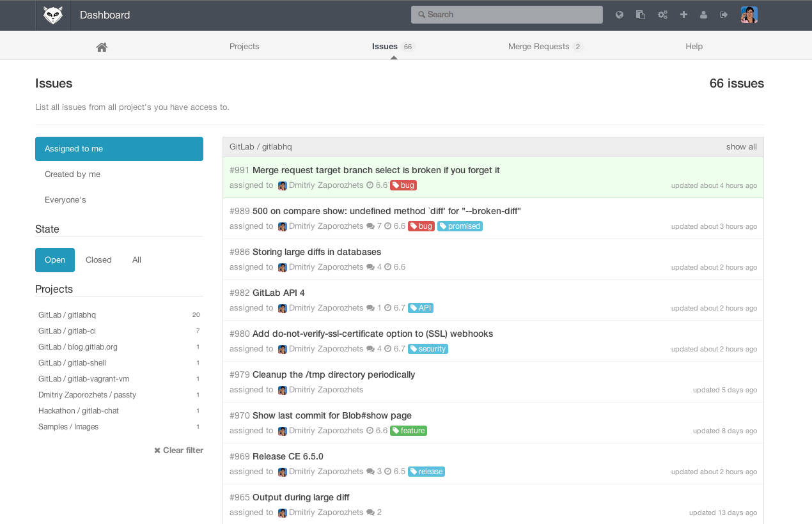The height and width of the screenshot is (524, 812).
Task: Sign out using the logout arrow icon
Action: (x=724, y=15)
